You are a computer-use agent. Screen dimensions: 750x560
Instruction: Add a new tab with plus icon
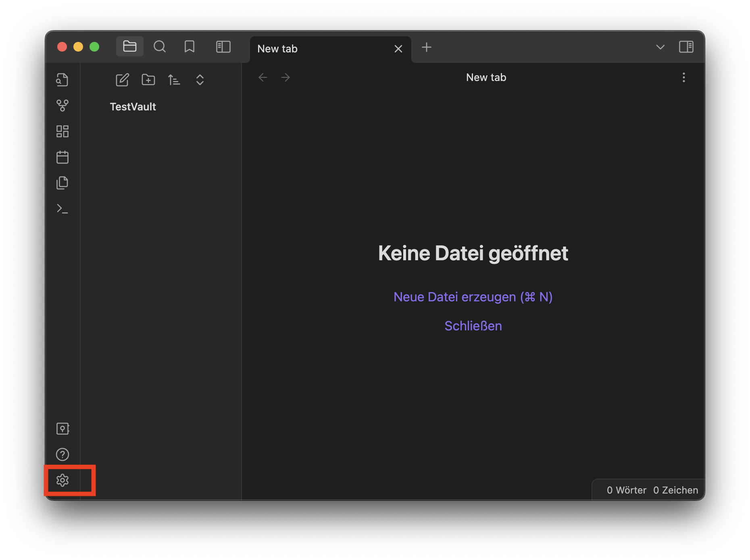click(x=426, y=48)
